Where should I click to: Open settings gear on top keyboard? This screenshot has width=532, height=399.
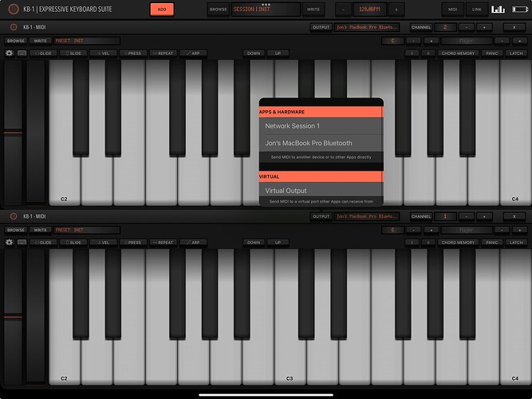point(10,53)
